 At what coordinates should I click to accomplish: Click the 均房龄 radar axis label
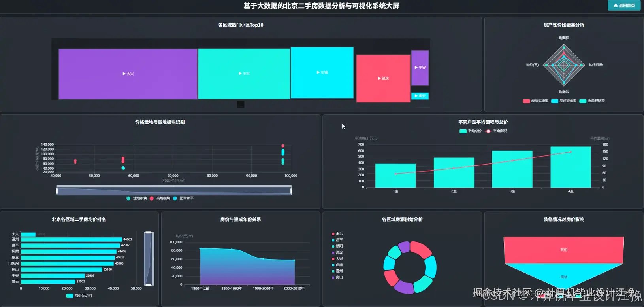[x=564, y=92]
